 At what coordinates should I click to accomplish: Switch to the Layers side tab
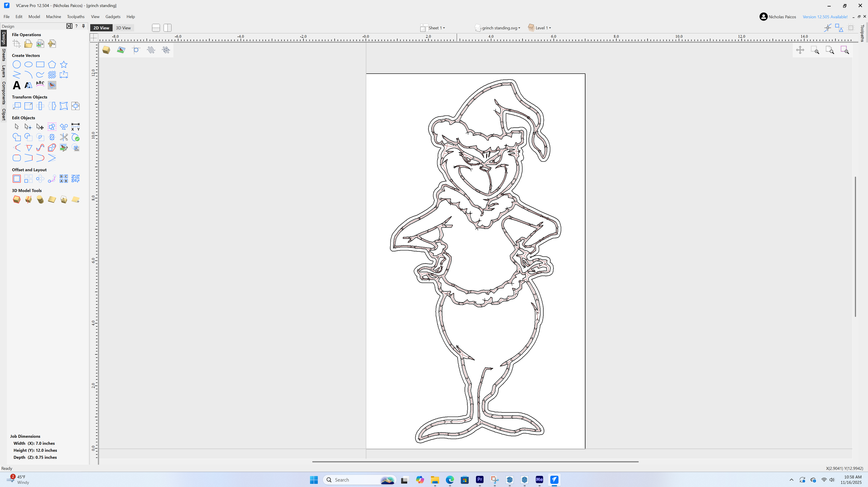pyautogui.click(x=4, y=71)
